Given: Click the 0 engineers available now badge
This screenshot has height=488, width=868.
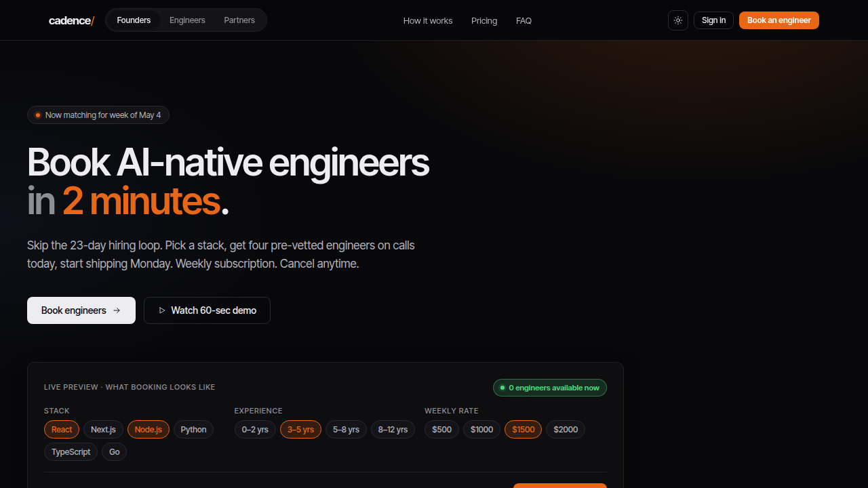Looking at the screenshot, I should (550, 388).
